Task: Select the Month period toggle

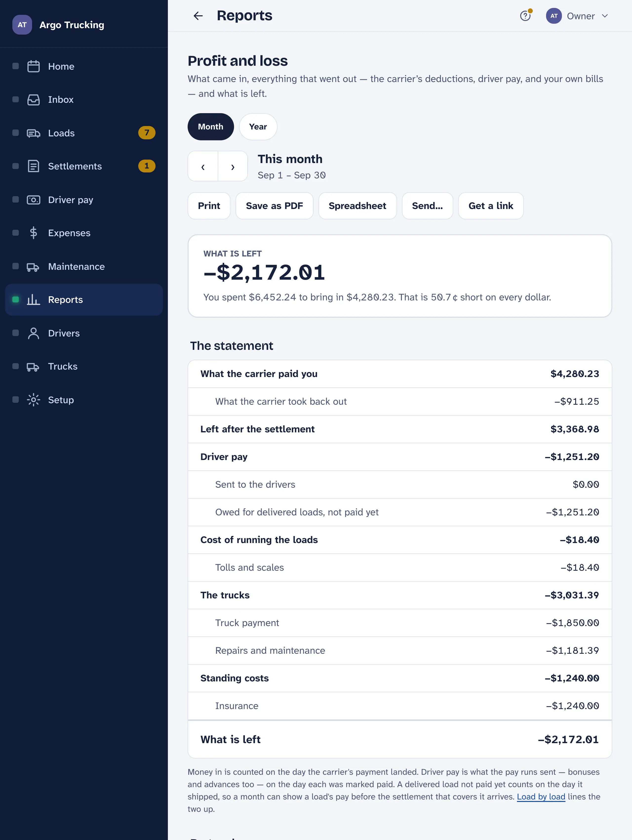Action: pyautogui.click(x=211, y=127)
